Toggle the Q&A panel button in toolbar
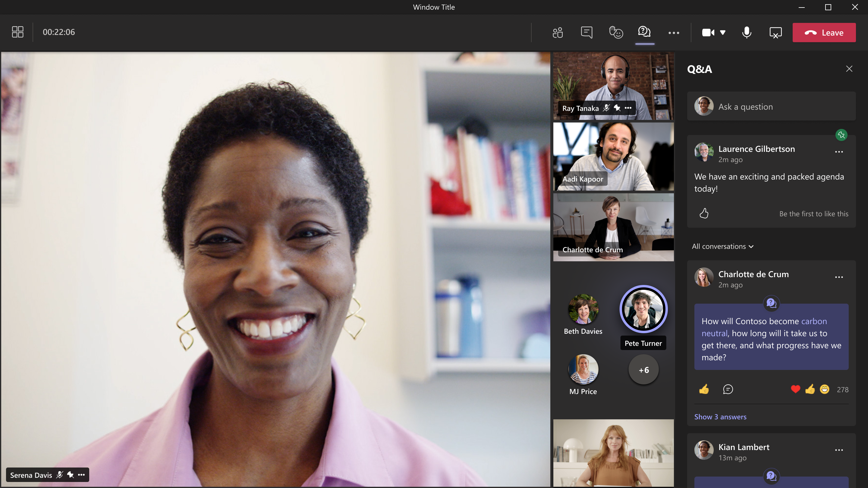This screenshot has width=868, height=488. pyautogui.click(x=644, y=32)
